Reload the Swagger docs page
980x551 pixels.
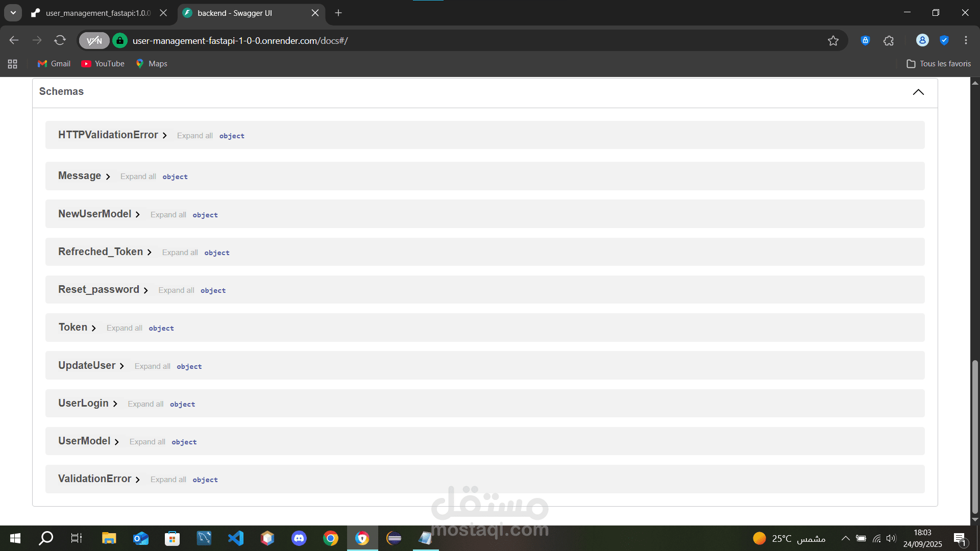tap(60, 40)
